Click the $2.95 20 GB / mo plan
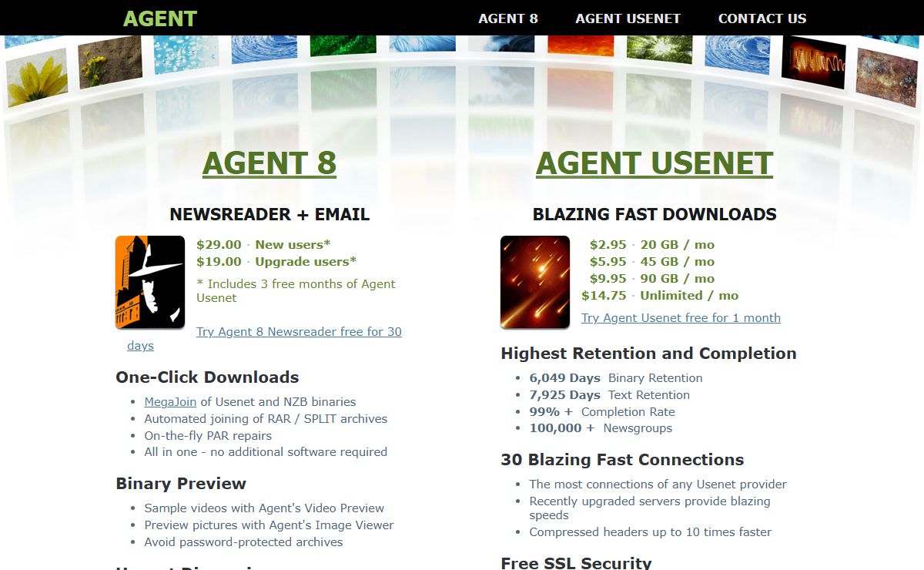924x570 pixels. [x=652, y=245]
